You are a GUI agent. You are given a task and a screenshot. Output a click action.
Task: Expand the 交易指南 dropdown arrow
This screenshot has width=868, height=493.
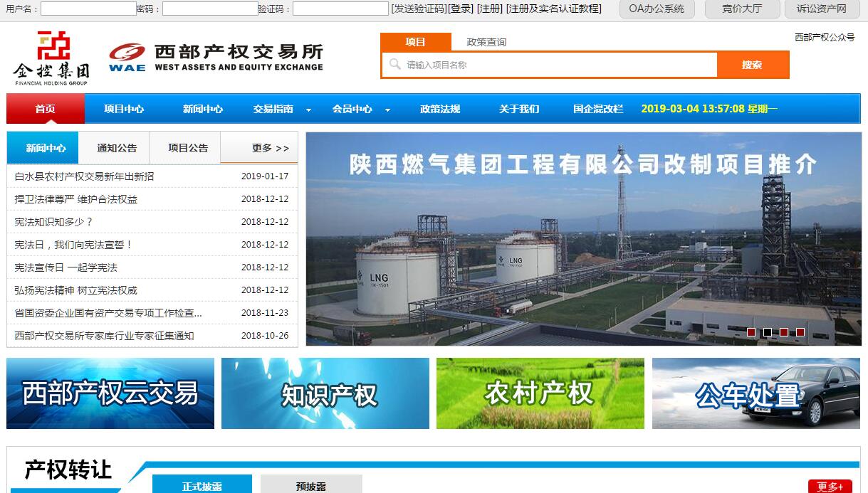[x=308, y=110]
